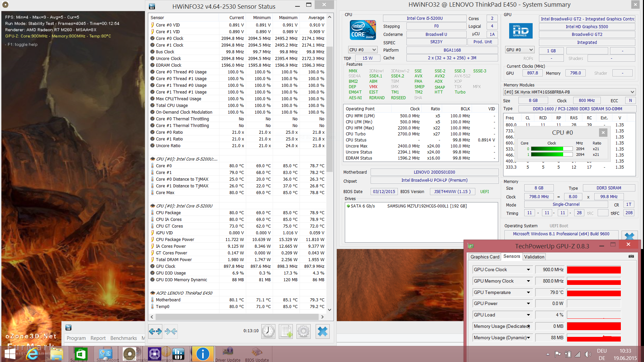The image size is (644, 362).
Task: Click the logging spreadsheet icon
Action: (286, 331)
